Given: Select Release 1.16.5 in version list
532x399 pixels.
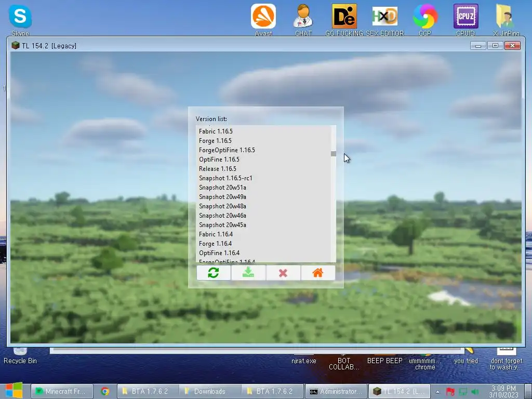Looking at the screenshot, I should (x=263, y=169).
